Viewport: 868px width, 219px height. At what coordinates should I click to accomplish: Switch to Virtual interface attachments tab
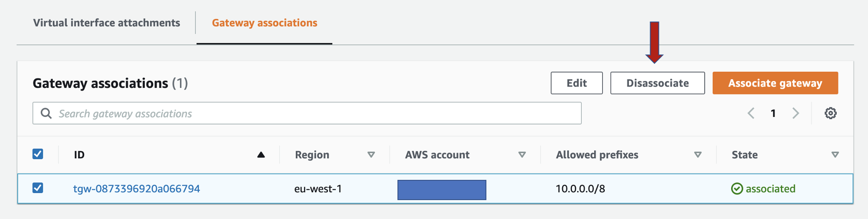(107, 23)
